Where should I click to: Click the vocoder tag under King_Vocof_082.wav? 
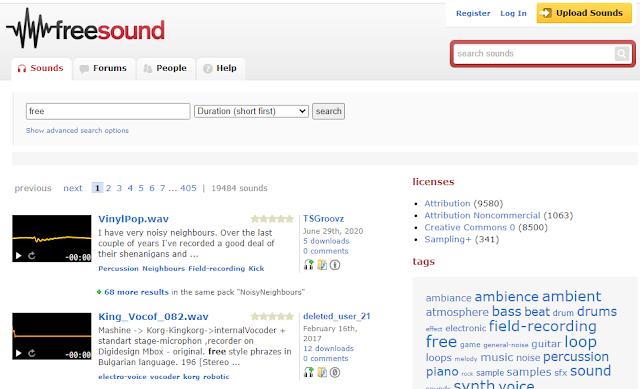click(164, 376)
